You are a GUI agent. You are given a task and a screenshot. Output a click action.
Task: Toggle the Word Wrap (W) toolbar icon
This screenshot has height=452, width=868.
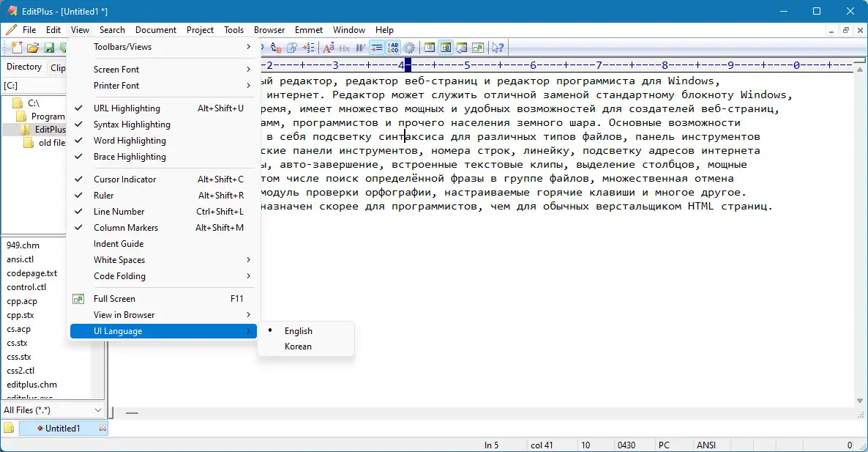point(360,48)
